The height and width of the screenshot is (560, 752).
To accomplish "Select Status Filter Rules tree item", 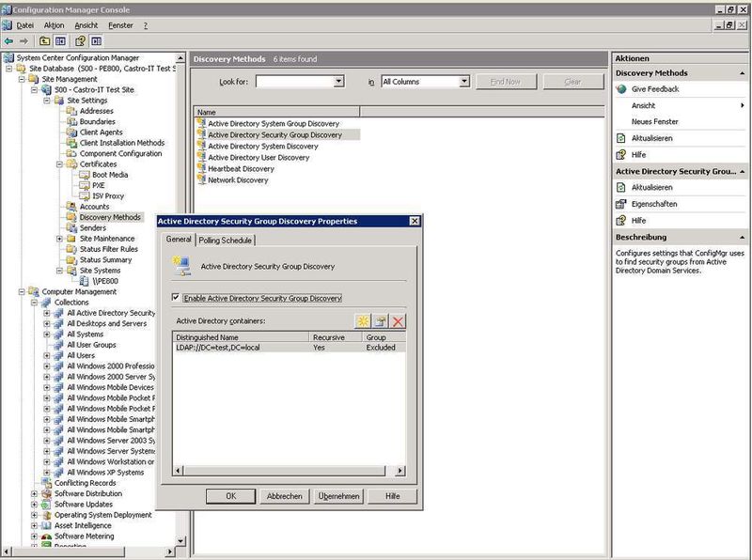I will point(108,249).
